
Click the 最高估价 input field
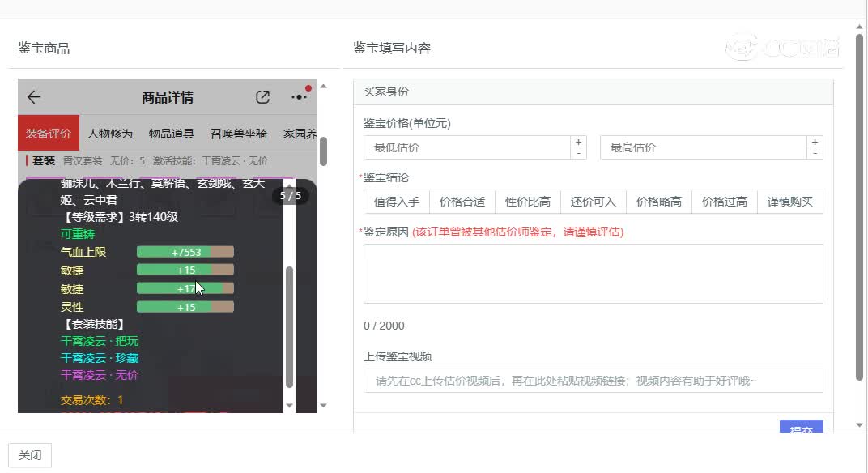[x=703, y=148]
